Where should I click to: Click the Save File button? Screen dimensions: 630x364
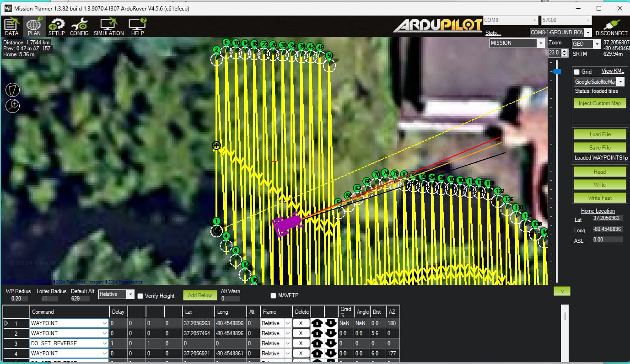[600, 148]
